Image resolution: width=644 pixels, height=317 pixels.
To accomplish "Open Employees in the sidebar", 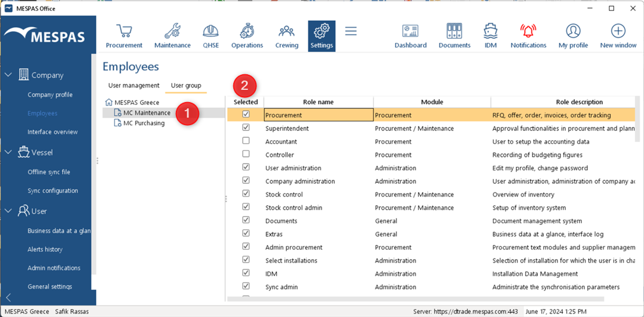I will (42, 113).
